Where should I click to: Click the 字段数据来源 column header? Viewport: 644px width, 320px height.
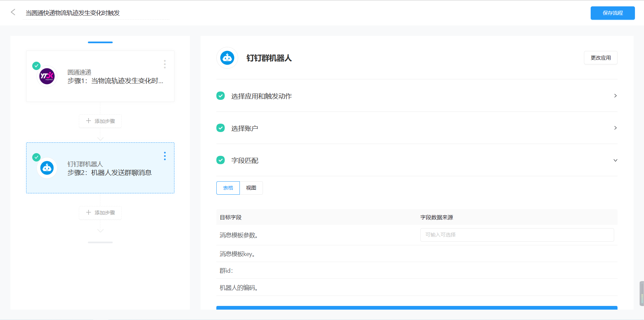click(437, 217)
